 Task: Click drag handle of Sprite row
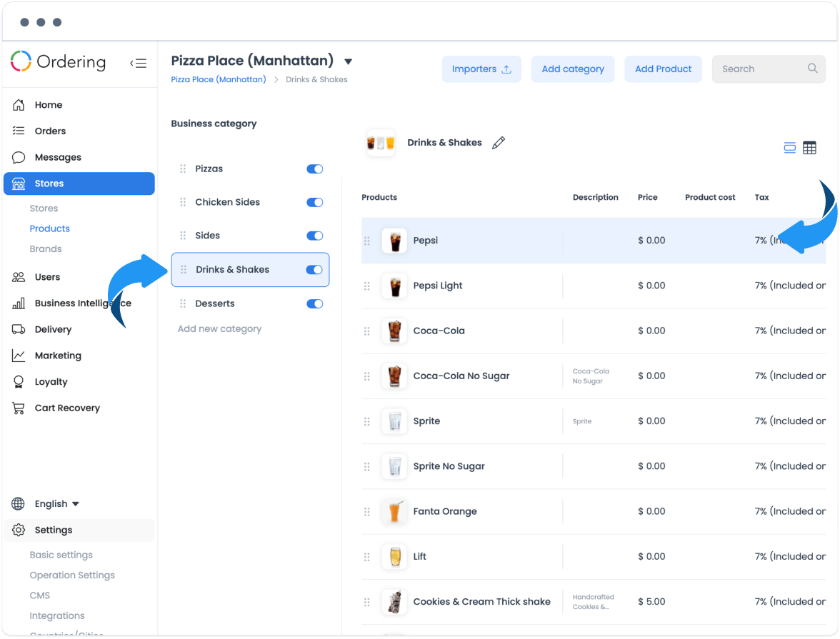(x=367, y=421)
